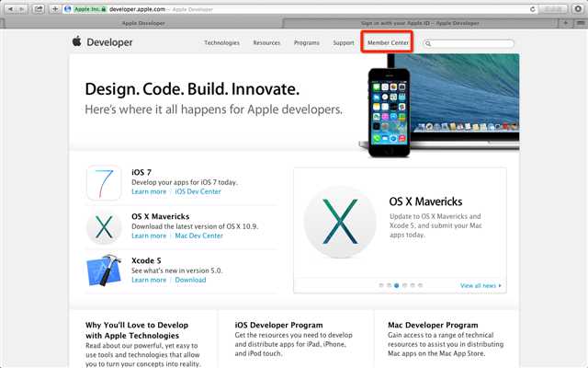This screenshot has height=368, width=588.
Task: Click the magnifier icon in search box
Action: click(428, 43)
